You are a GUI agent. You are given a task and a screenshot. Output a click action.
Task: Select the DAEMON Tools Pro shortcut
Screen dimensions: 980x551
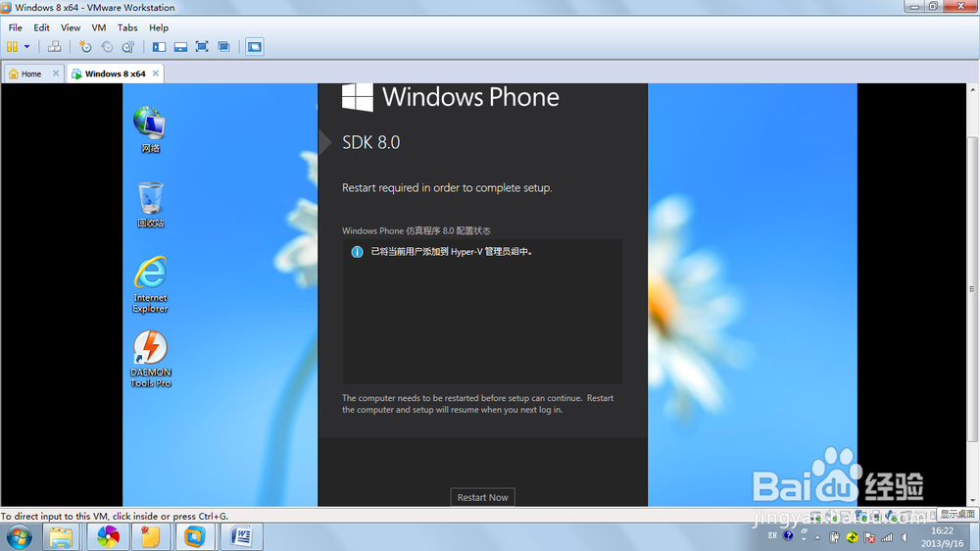pyautogui.click(x=150, y=359)
